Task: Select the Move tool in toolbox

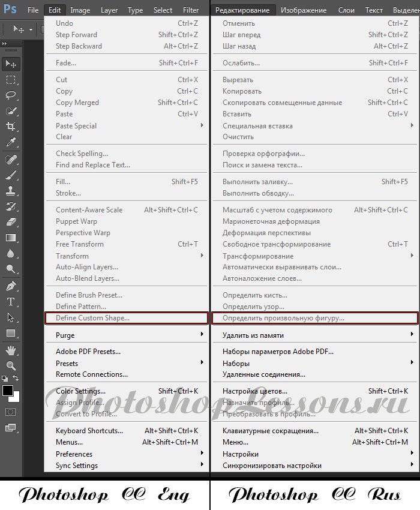Action: click(x=11, y=64)
